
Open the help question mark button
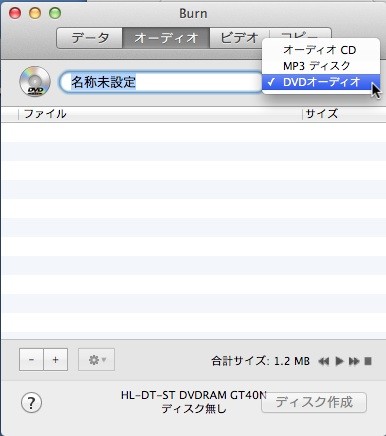point(31,403)
